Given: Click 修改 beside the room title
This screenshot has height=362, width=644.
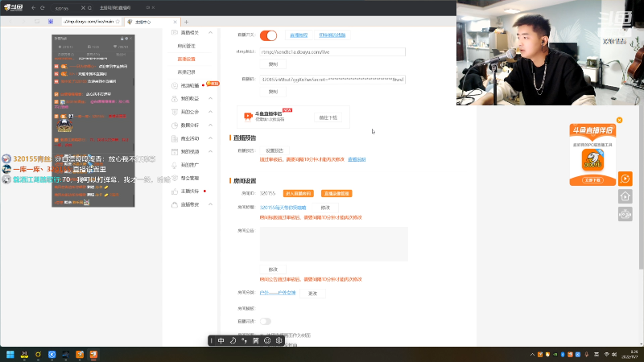Looking at the screenshot, I should (x=325, y=208).
